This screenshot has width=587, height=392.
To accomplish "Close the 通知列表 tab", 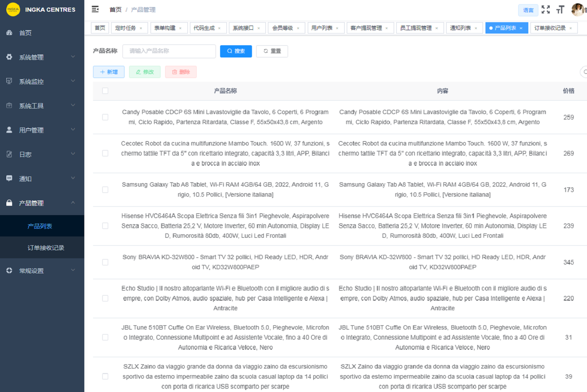I will coord(476,28).
